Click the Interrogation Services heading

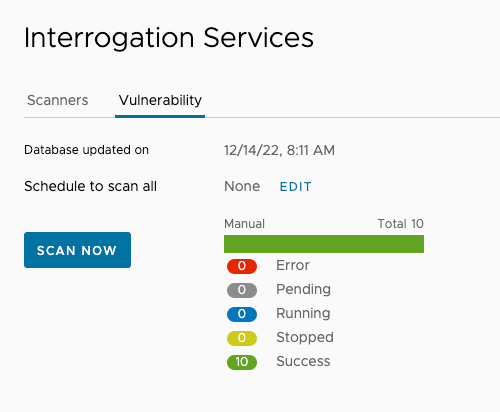pyautogui.click(x=169, y=38)
